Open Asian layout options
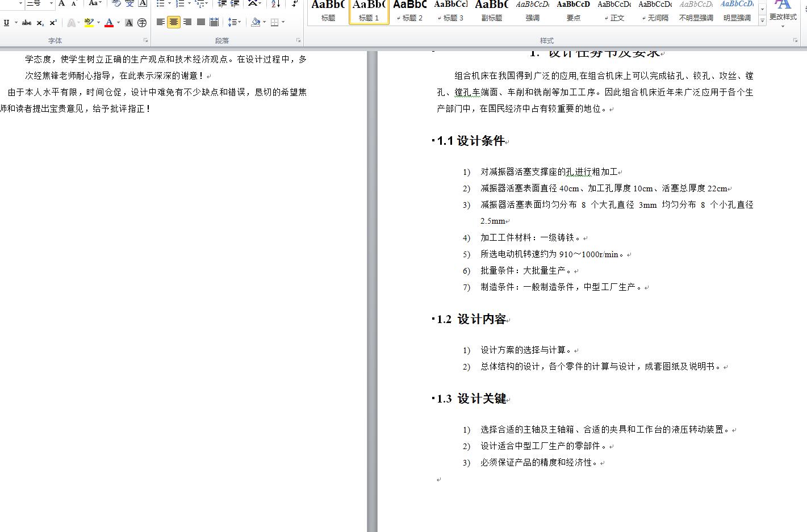The height and width of the screenshot is (532, 807). pos(255,3)
